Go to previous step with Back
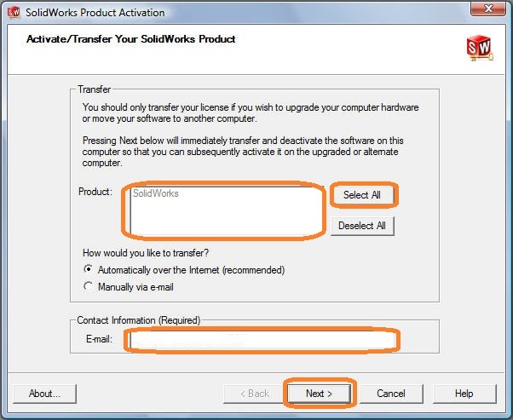The height and width of the screenshot is (420, 513). (255, 394)
